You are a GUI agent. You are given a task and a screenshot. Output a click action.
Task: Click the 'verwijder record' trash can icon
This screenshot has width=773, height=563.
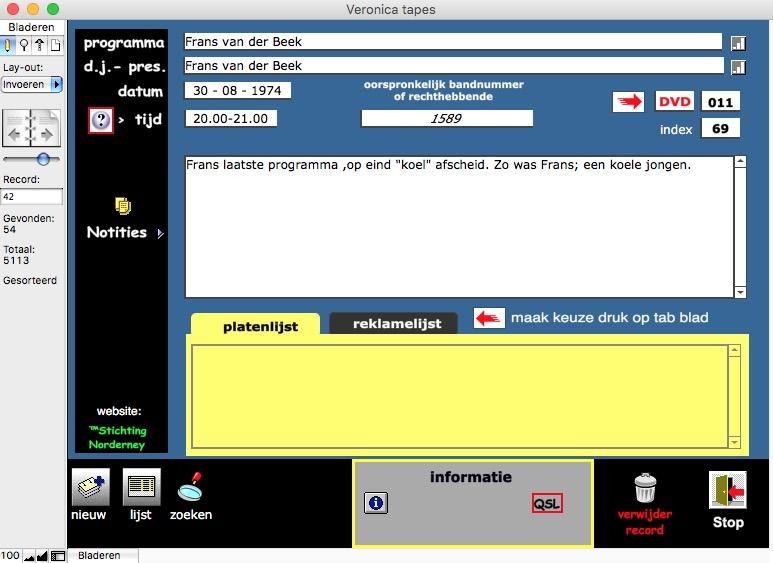[x=645, y=489]
